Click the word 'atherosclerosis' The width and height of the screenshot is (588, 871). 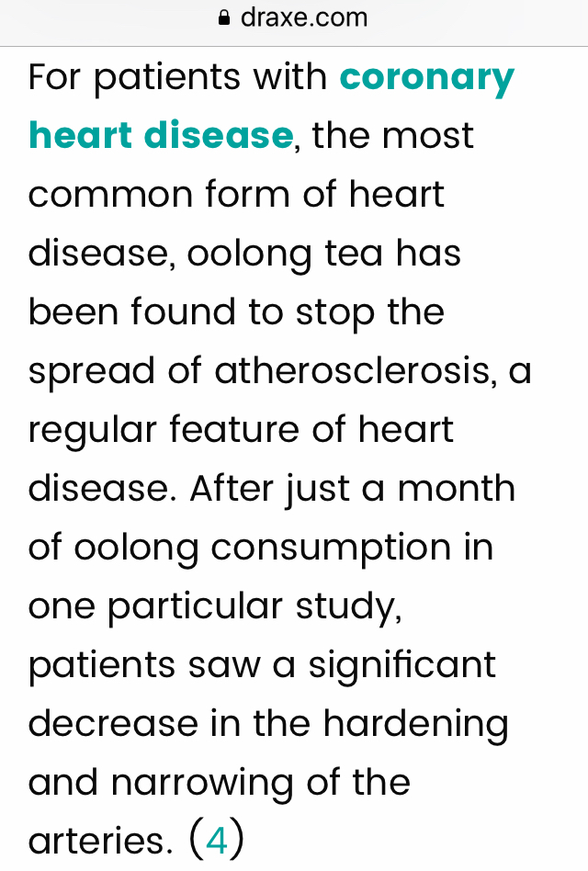[353, 370]
